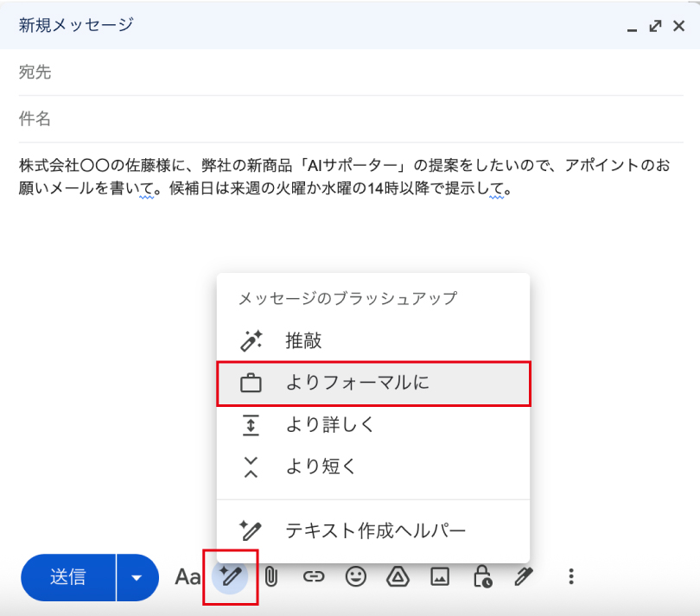Insert a photo with the image icon
The height and width of the screenshot is (616, 700).
[439, 576]
